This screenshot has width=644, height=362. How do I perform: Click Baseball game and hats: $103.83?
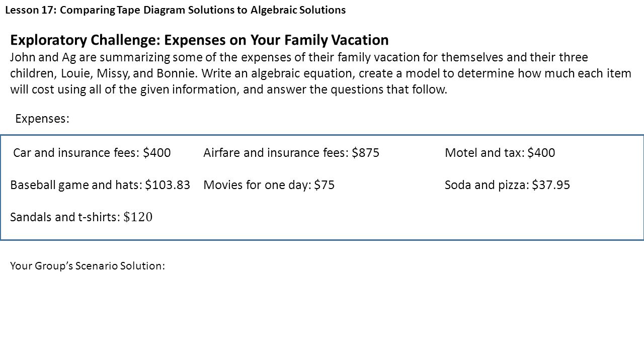(x=100, y=186)
